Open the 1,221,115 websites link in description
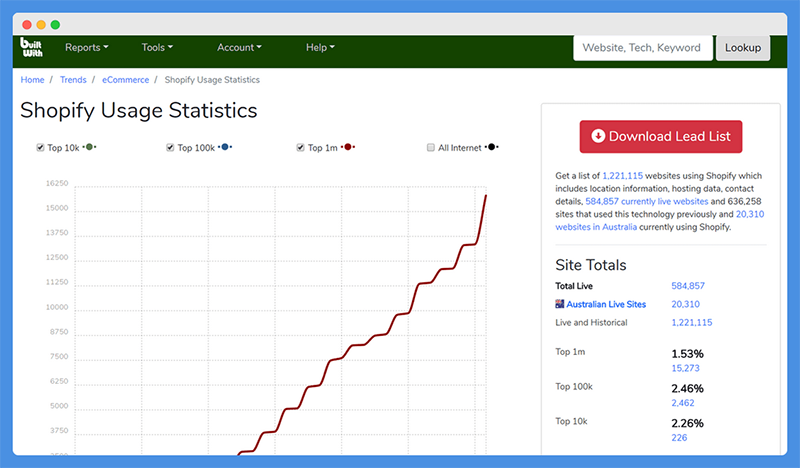The width and height of the screenshot is (800, 468). click(x=622, y=176)
